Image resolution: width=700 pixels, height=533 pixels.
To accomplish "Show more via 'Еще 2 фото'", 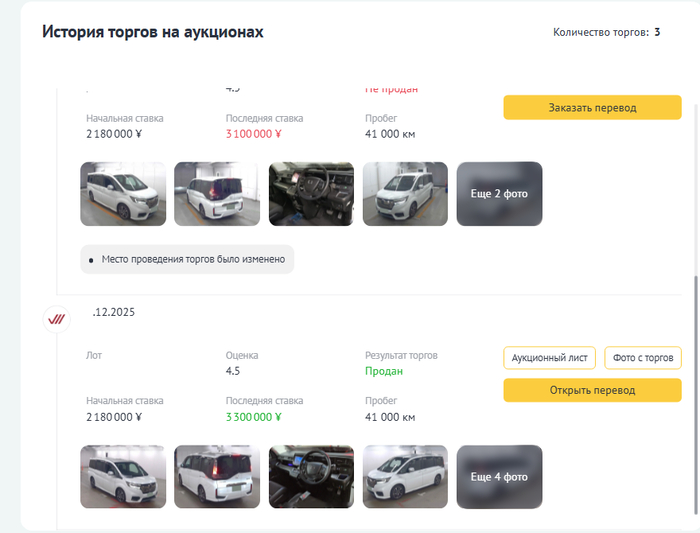I will coord(500,194).
